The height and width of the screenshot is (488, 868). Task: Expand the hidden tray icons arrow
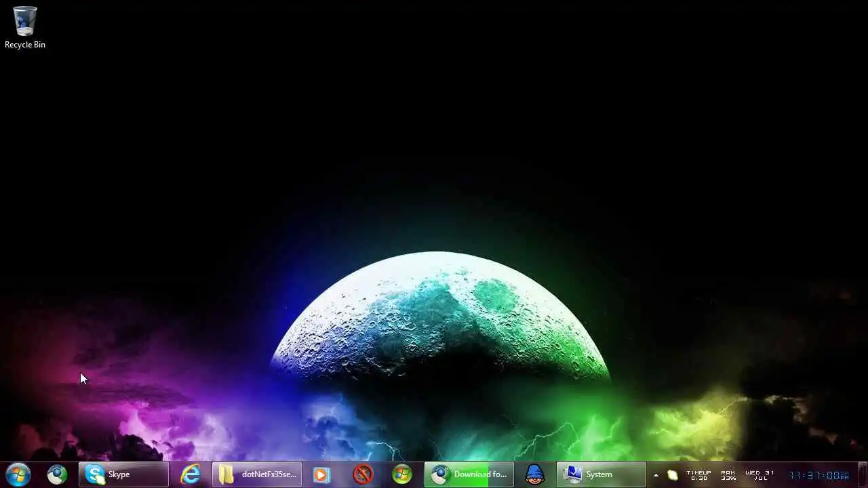[x=656, y=475]
